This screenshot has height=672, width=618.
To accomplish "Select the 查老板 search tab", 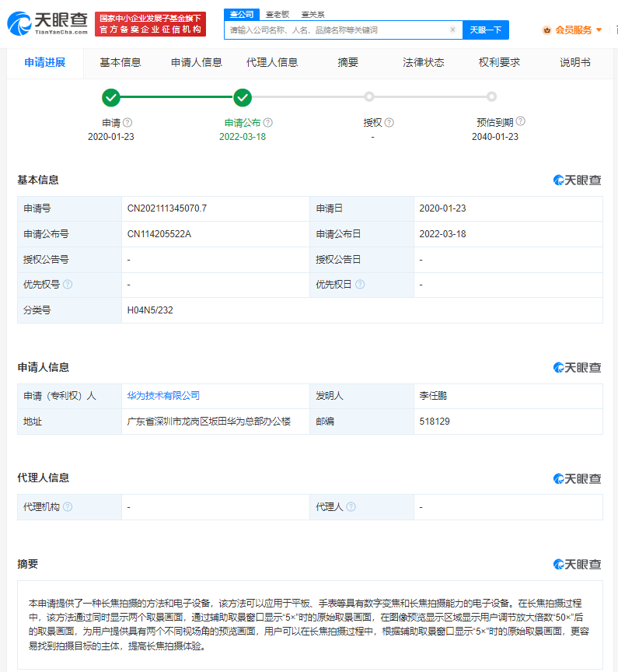I will pos(278,15).
